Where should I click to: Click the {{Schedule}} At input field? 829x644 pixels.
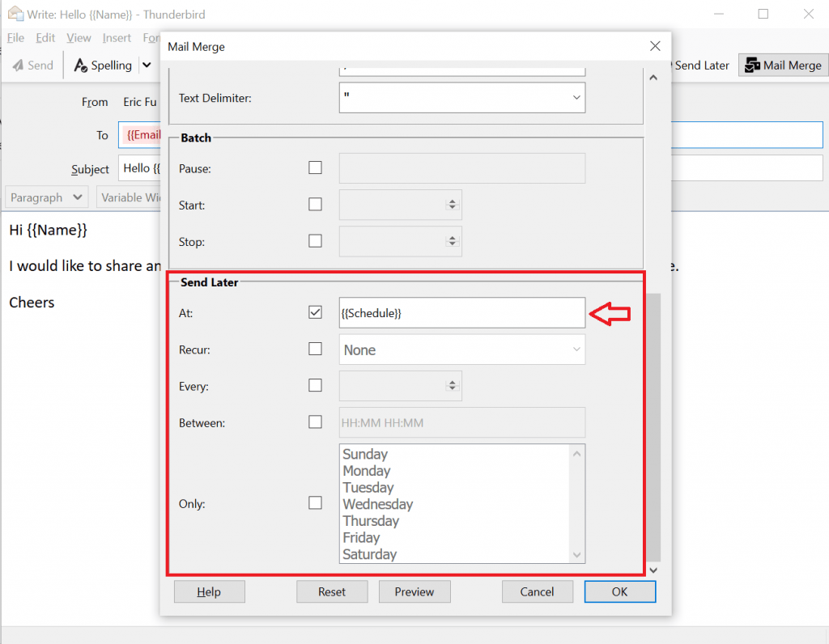pos(461,313)
